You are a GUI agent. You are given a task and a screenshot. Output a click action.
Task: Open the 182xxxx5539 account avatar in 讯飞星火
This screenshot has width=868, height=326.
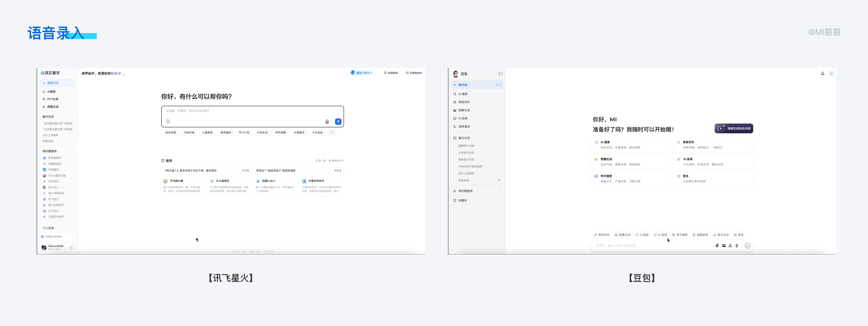(44, 247)
